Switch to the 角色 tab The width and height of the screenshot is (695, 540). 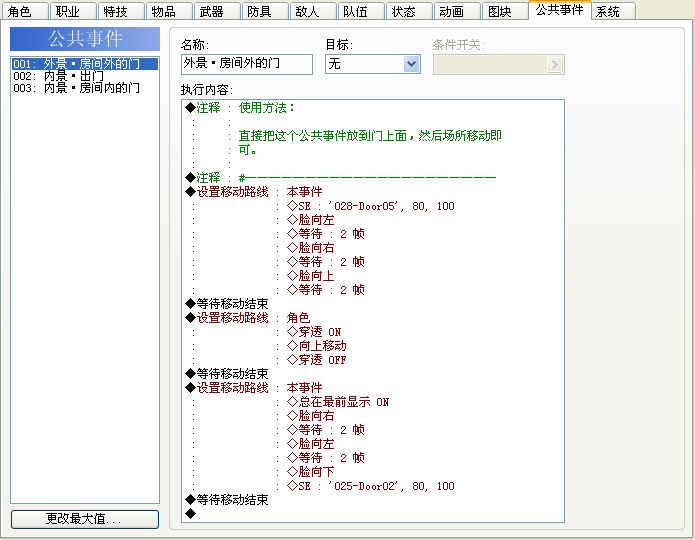[x=25, y=11]
